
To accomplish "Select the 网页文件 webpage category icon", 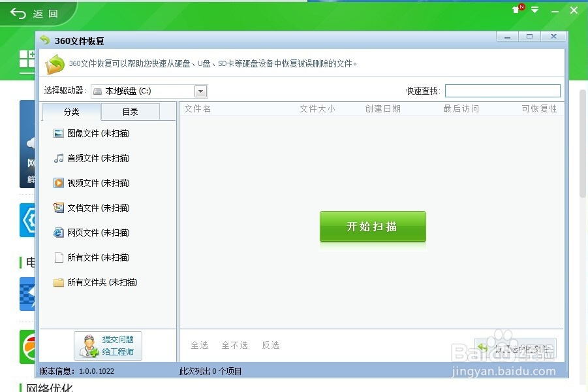I will 58,233.
